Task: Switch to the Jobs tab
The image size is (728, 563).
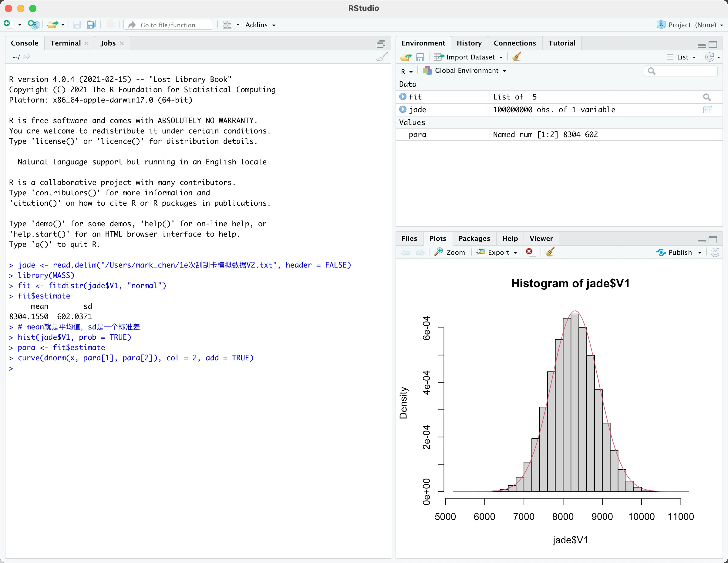Action: [x=108, y=43]
